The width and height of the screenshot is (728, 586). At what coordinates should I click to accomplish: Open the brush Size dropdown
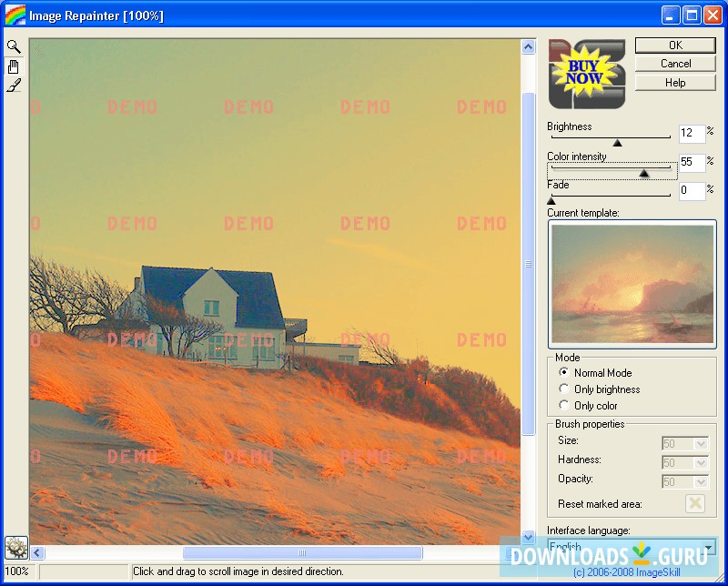pyautogui.click(x=701, y=443)
